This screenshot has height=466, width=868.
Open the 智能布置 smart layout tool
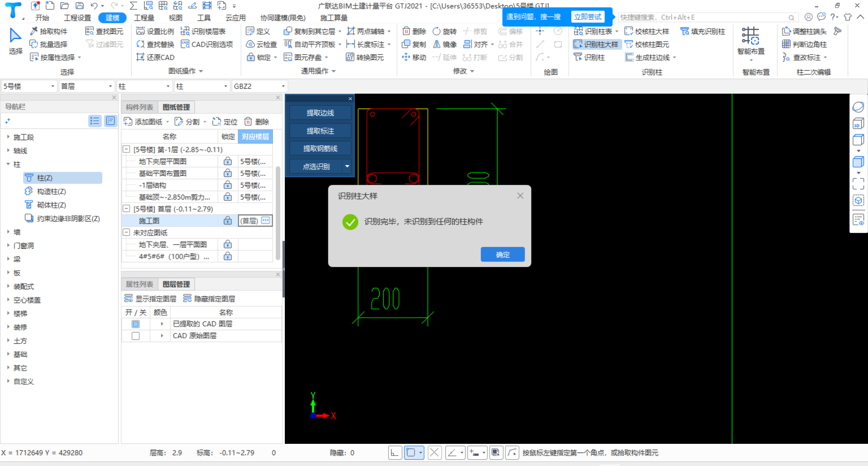click(750, 43)
